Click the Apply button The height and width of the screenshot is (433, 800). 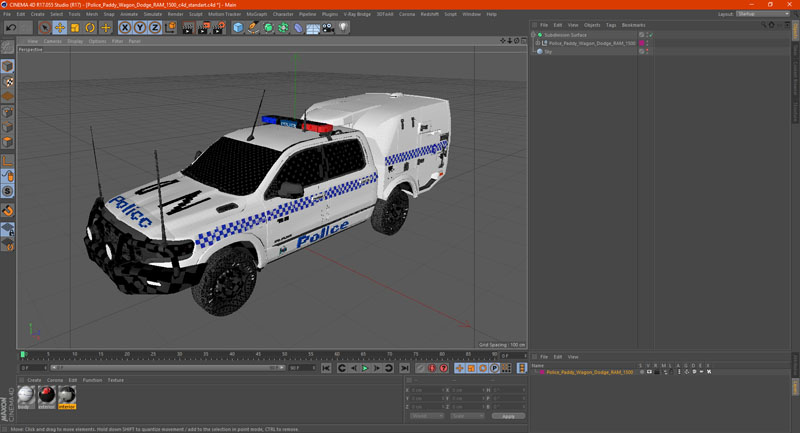tap(508, 416)
